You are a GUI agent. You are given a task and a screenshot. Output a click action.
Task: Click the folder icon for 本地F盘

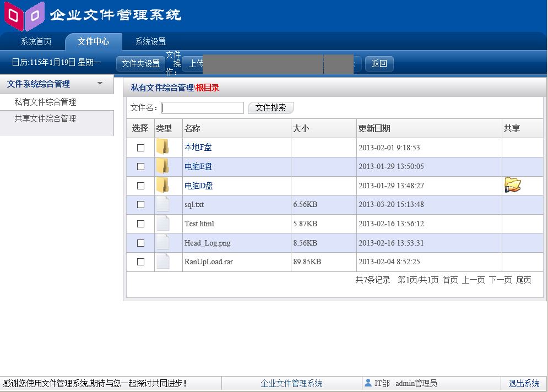pyautogui.click(x=162, y=147)
